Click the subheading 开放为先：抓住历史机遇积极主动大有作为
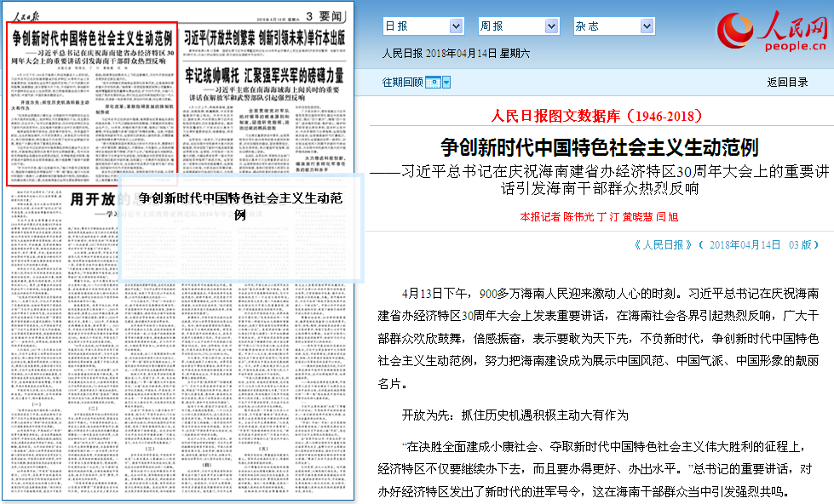The height and width of the screenshot is (504, 834). pos(515,415)
